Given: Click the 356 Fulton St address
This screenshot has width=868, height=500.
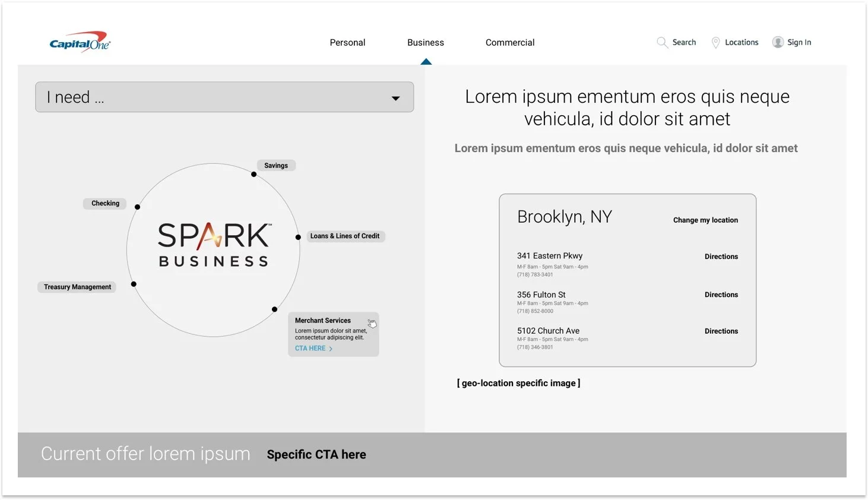Looking at the screenshot, I should (541, 295).
